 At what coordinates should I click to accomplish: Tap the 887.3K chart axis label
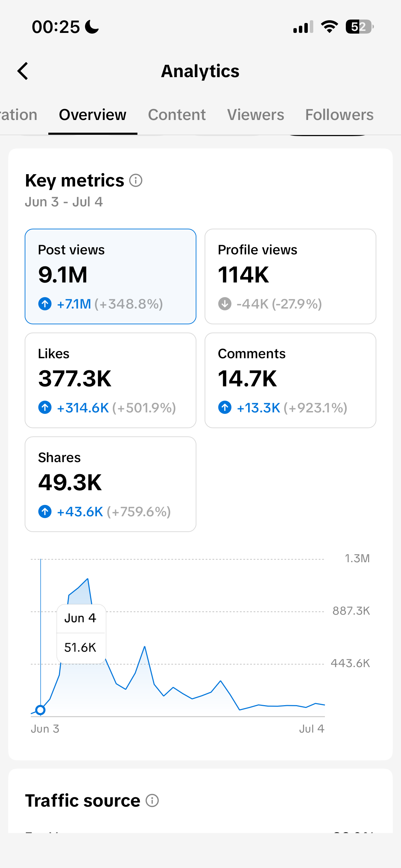[351, 611]
